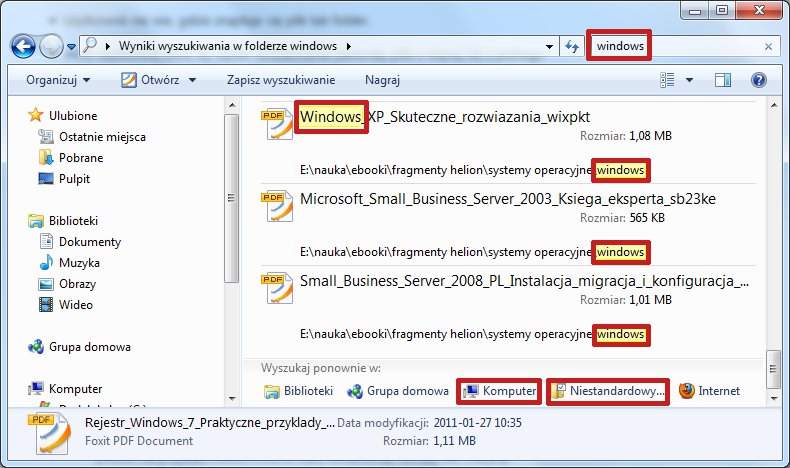Open the Muzyka library

80,263
